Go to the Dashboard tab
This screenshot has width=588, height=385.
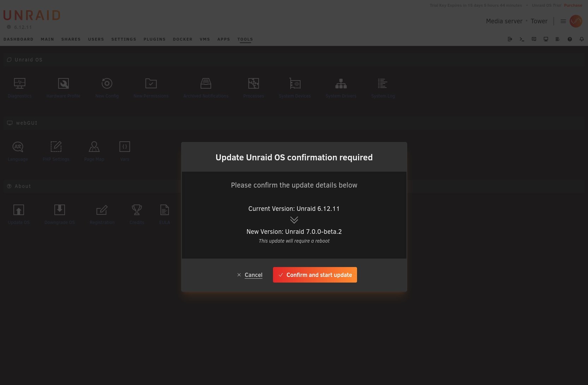pyautogui.click(x=18, y=39)
